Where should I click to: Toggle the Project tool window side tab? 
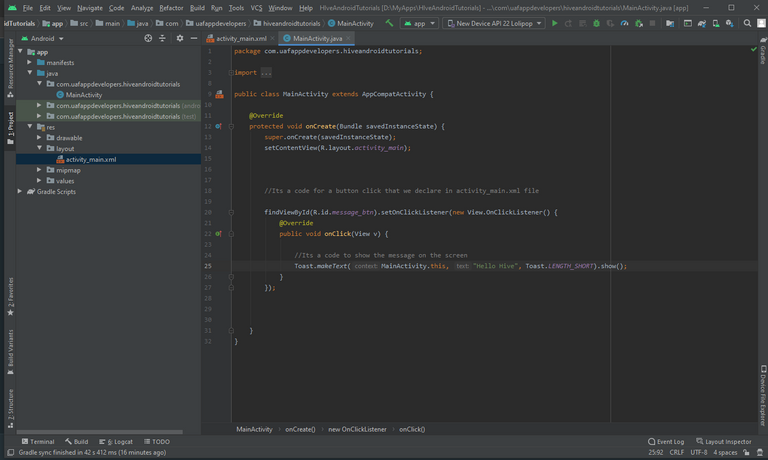pyautogui.click(x=10, y=122)
